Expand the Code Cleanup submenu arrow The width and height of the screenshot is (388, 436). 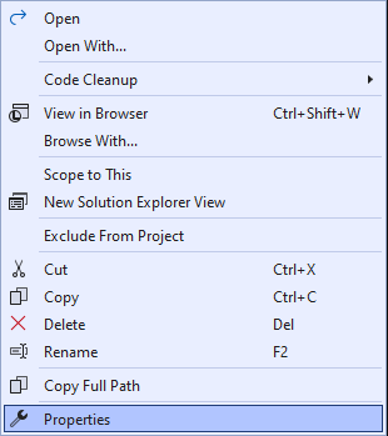point(370,80)
